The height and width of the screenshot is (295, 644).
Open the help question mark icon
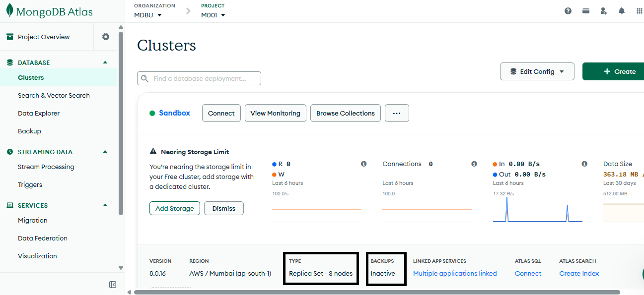(568, 11)
